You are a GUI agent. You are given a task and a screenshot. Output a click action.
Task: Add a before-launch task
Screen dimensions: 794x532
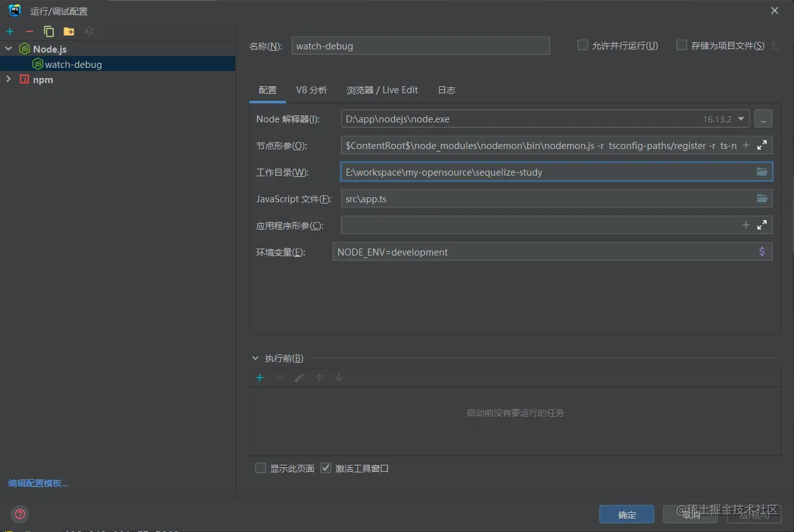pos(259,377)
